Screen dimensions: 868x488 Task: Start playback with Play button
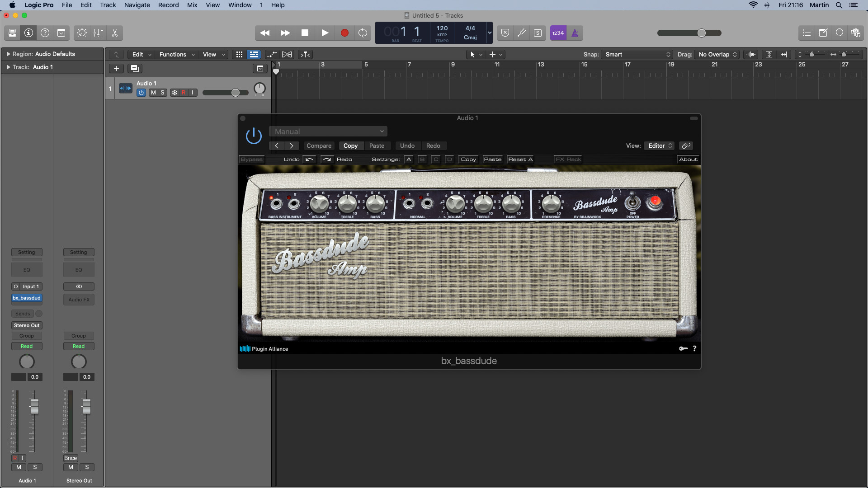325,33
